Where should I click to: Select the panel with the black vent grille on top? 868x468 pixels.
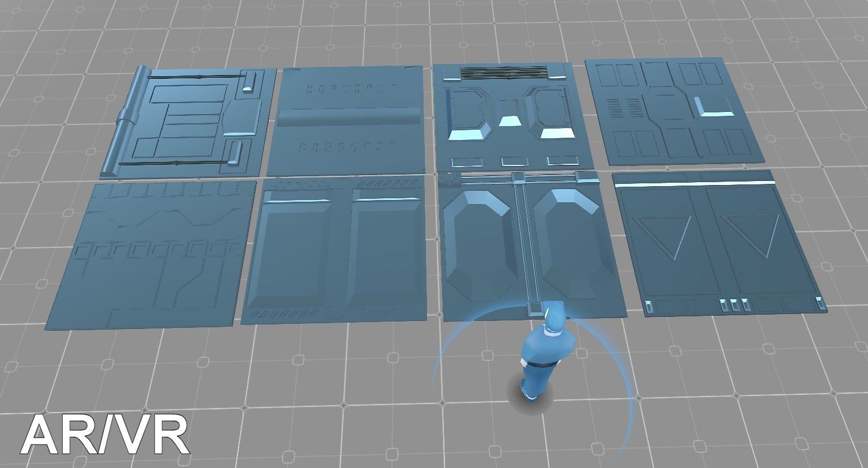[x=512, y=118]
